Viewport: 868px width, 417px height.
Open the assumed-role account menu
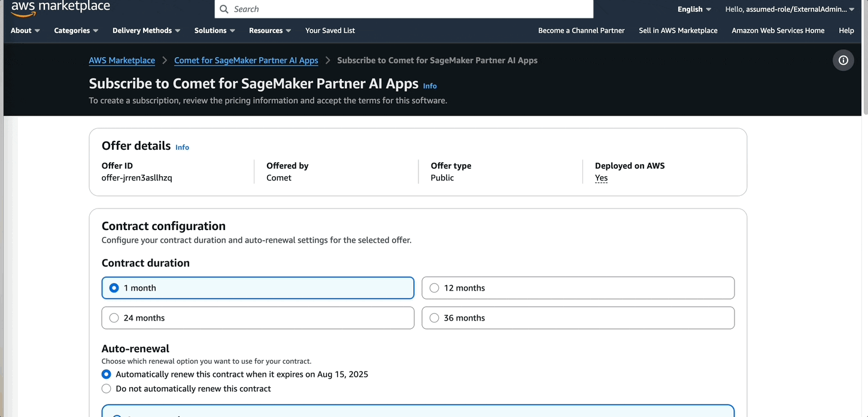click(790, 9)
